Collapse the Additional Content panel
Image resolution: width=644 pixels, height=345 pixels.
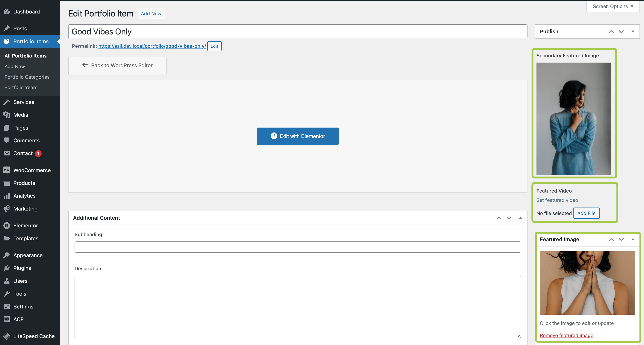pyautogui.click(x=520, y=218)
